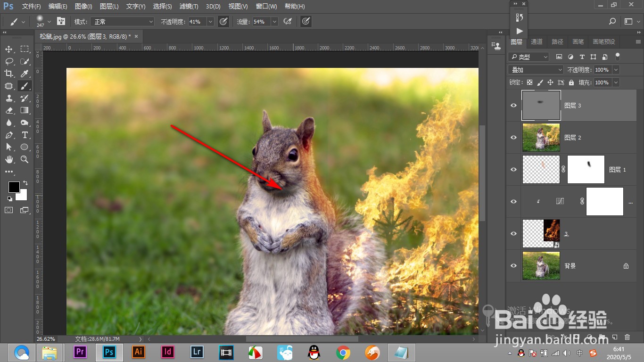This screenshot has width=644, height=362.
Task: Open the brush mode 正常 dropdown
Action: click(x=123, y=22)
